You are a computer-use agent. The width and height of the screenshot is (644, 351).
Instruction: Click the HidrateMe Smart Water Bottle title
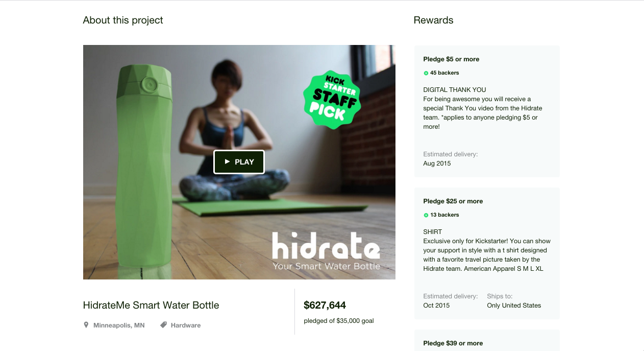coord(151,305)
